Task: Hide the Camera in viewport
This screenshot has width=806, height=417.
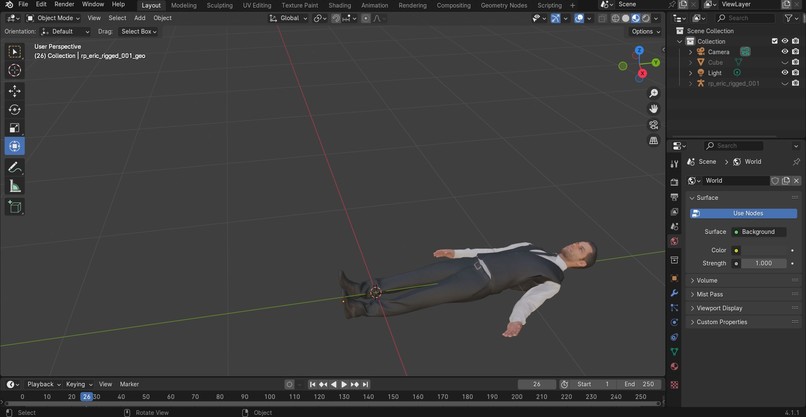Action: coord(785,51)
